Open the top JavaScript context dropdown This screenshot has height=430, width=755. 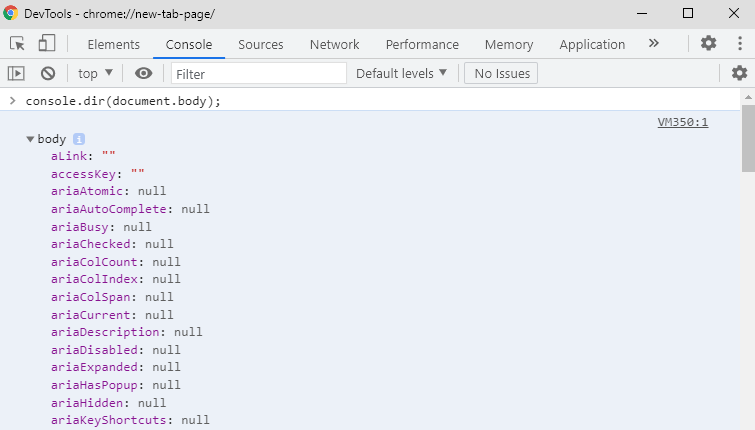click(x=96, y=73)
